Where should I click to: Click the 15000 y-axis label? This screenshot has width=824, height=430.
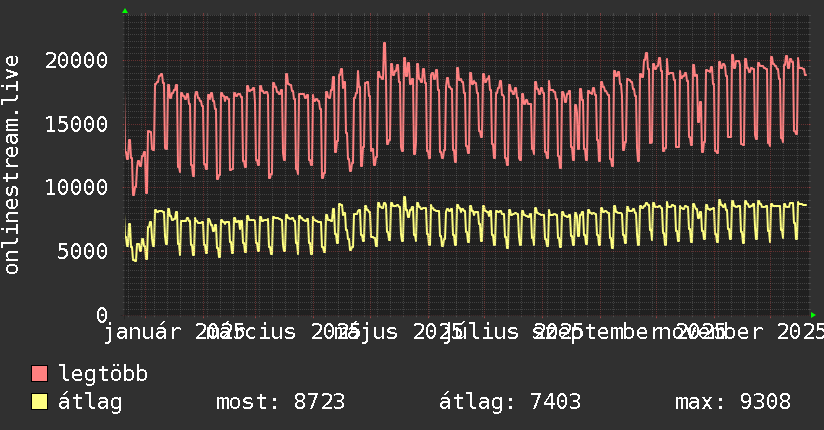[76, 125]
